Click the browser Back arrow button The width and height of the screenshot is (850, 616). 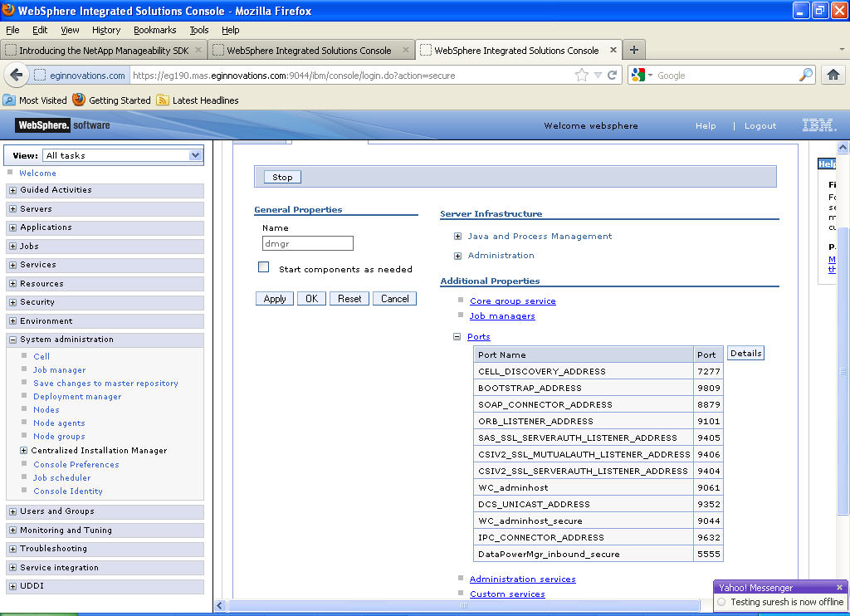click(17, 75)
